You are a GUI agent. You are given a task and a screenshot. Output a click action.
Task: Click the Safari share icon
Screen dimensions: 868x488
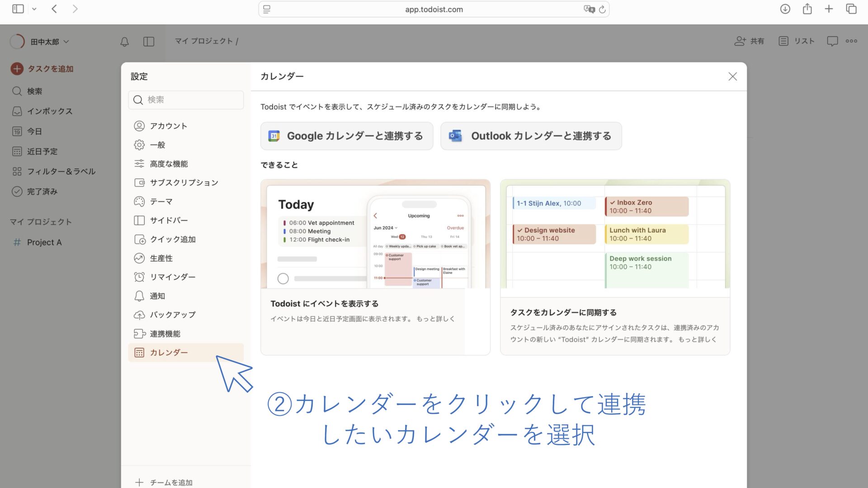807,9
